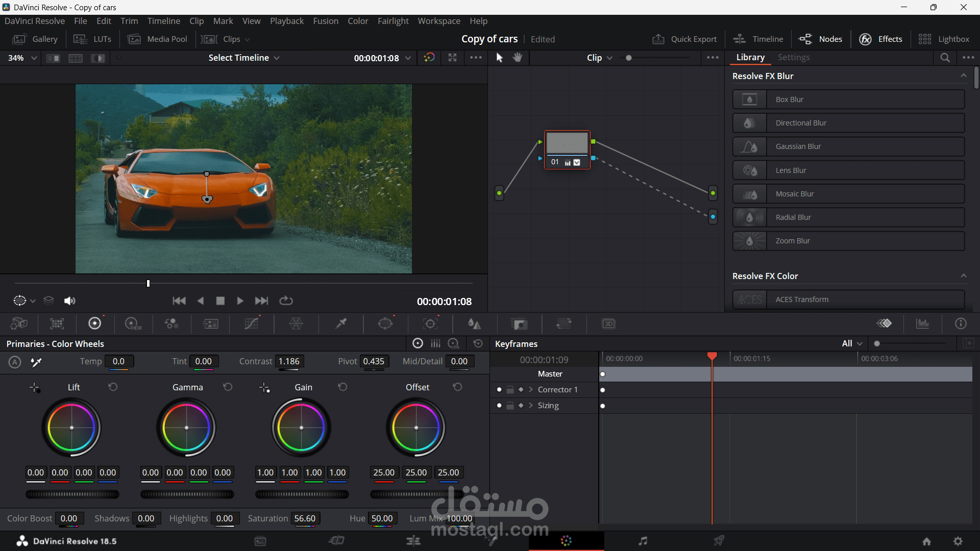Toggle loop playback
Image resolution: width=980 pixels, height=551 pixels.
click(x=286, y=301)
